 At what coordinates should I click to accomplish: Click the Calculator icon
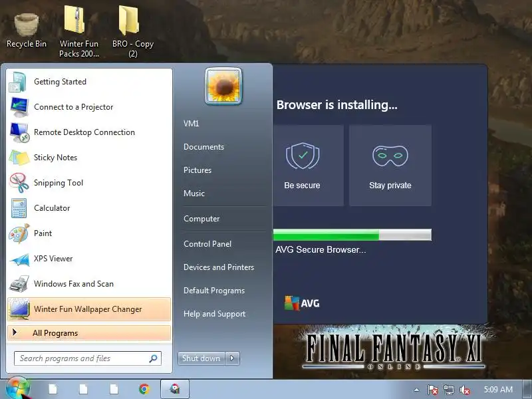coord(19,208)
